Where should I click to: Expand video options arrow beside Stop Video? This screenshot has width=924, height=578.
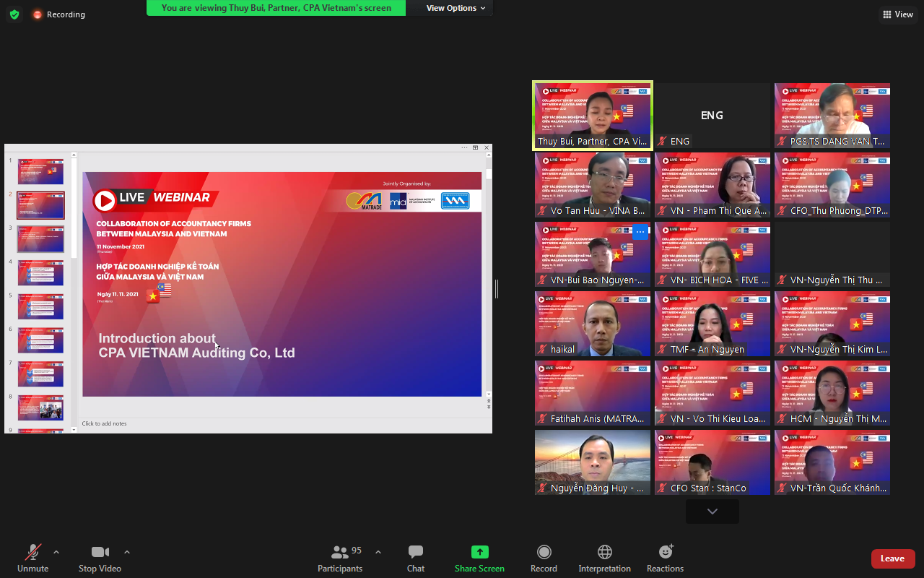click(x=127, y=553)
